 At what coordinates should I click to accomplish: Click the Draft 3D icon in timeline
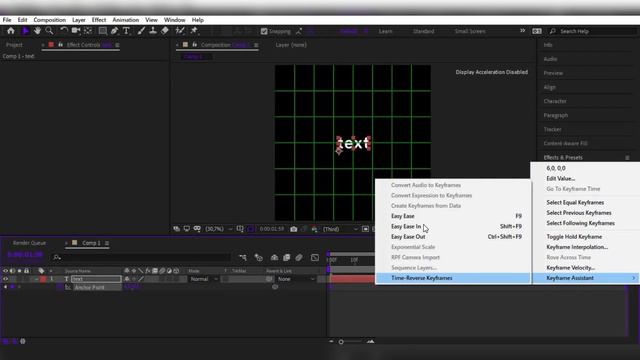click(x=258, y=258)
